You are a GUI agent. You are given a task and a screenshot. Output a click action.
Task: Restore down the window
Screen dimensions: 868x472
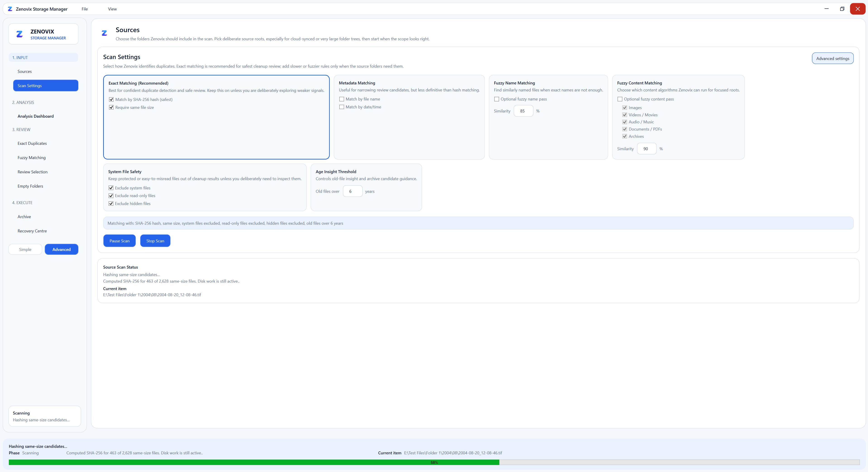click(842, 9)
